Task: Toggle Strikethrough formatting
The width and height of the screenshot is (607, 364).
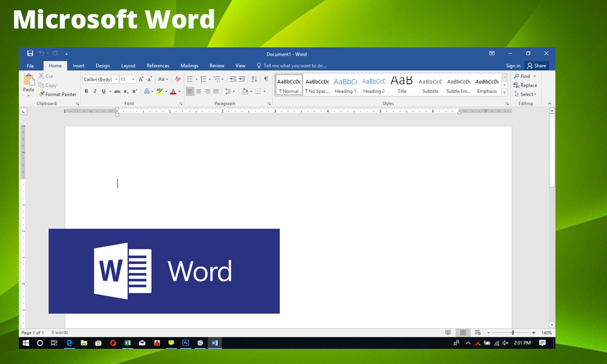Action: click(117, 92)
